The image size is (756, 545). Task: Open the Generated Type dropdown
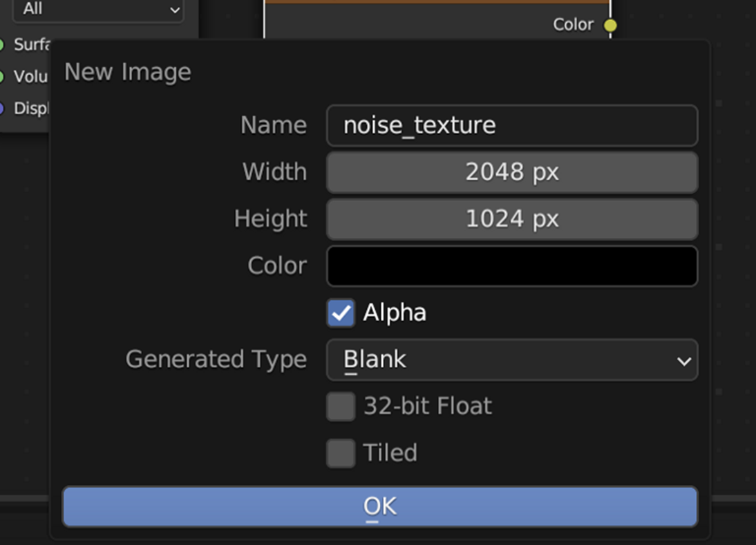511,360
